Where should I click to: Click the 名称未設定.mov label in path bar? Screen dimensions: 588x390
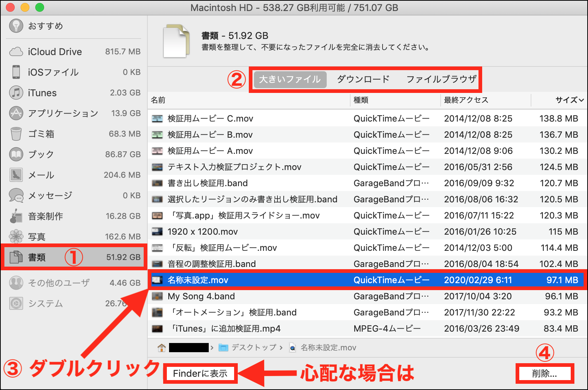(329, 347)
